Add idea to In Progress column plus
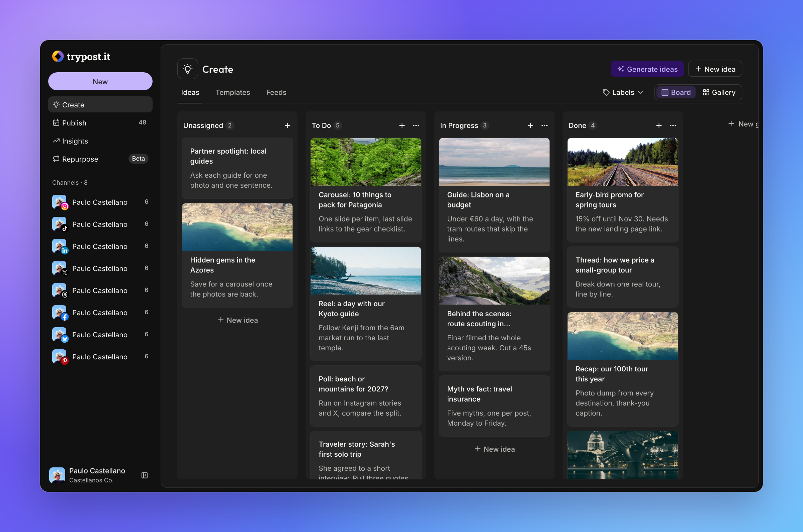Image resolution: width=803 pixels, height=532 pixels. coord(530,125)
